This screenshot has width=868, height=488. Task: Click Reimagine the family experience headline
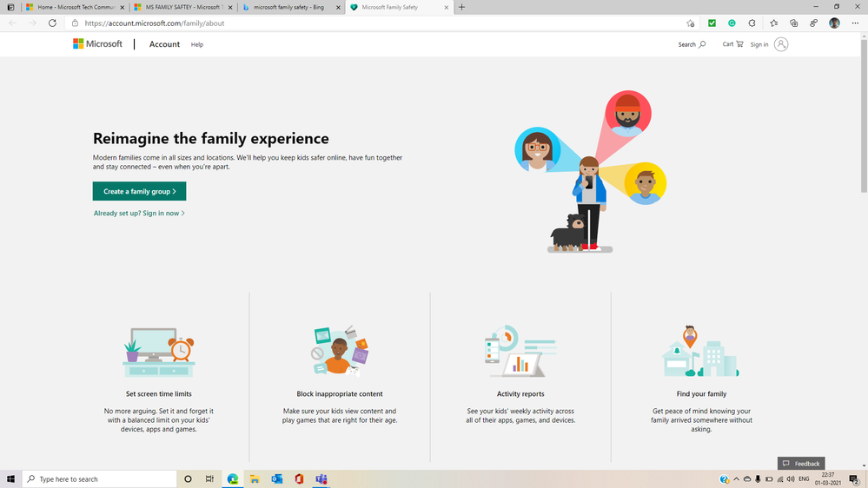[211, 138]
